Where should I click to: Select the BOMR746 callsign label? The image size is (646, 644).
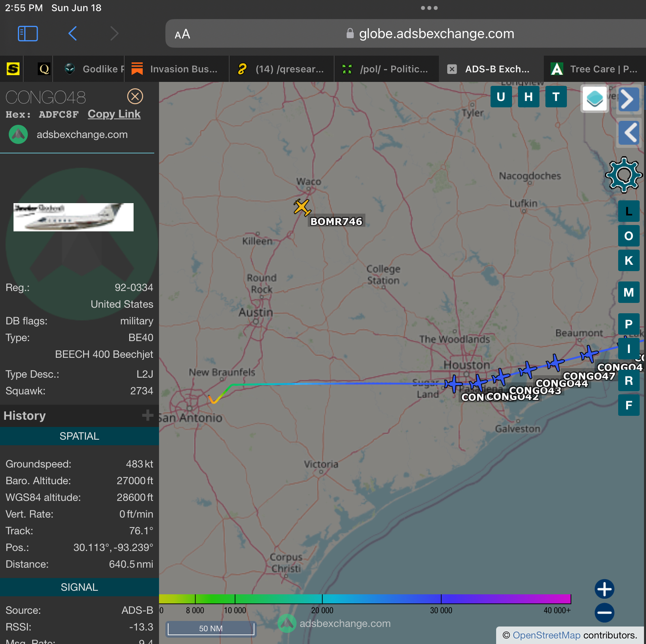point(336,221)
